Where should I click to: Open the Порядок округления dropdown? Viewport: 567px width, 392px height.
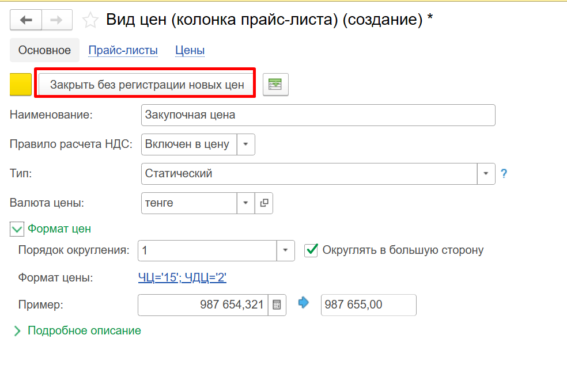pos(286,250)
